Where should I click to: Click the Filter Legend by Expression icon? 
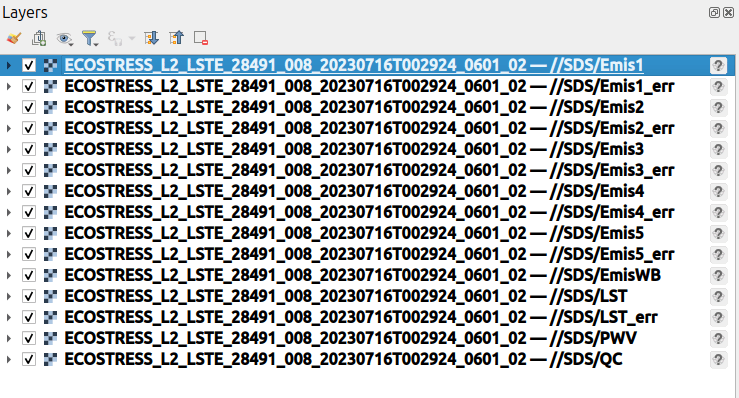tap(115, 38)
